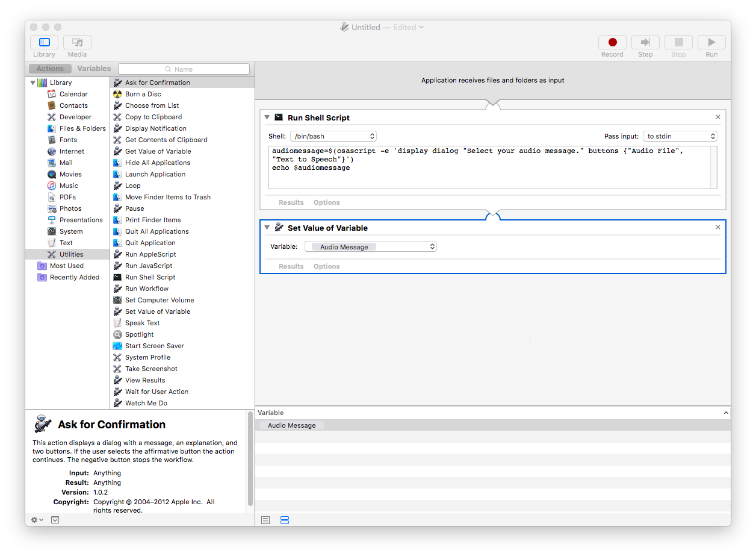Switch to the Actions tab
Viewport: 756px width, 556px height.
50,69
